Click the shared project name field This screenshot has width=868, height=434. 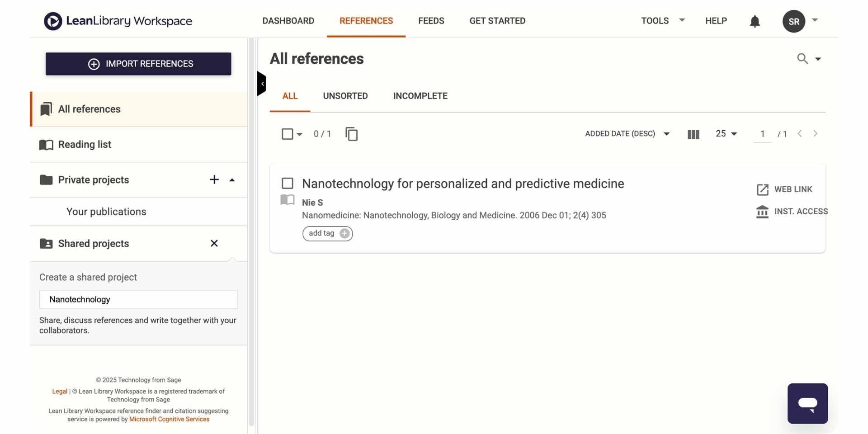click(x=138, y=299)
